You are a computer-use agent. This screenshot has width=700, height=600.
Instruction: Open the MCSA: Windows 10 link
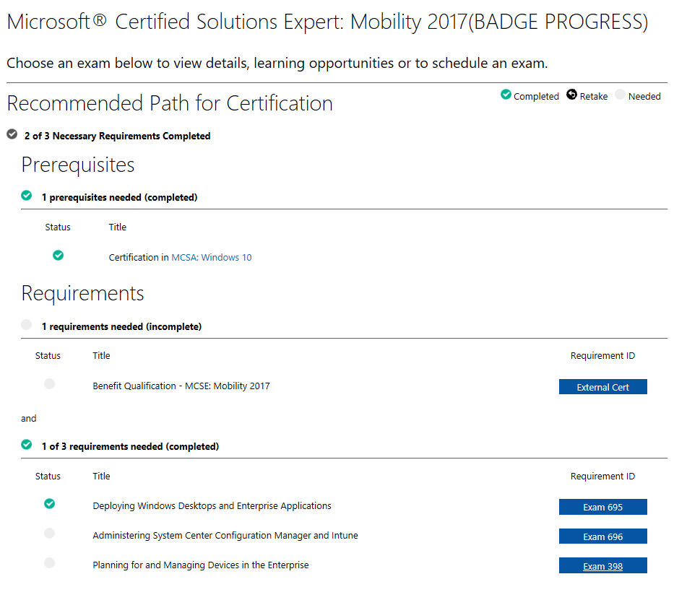click(x=212, y=257)
